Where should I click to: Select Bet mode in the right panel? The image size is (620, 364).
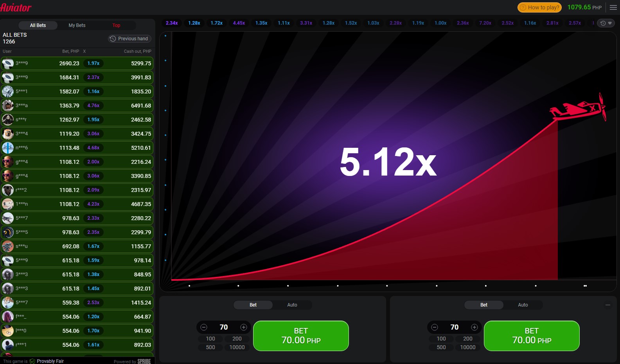coord(484,305)
